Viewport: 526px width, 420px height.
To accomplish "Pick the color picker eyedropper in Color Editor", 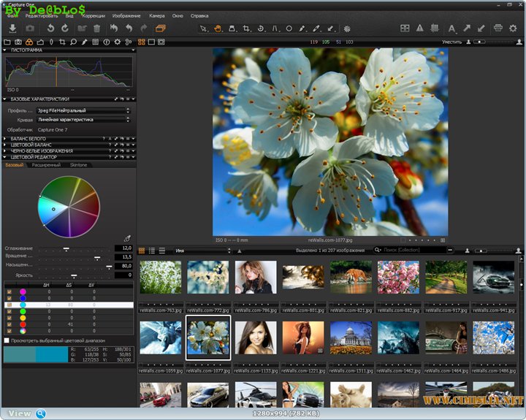I will click(127, 238).
